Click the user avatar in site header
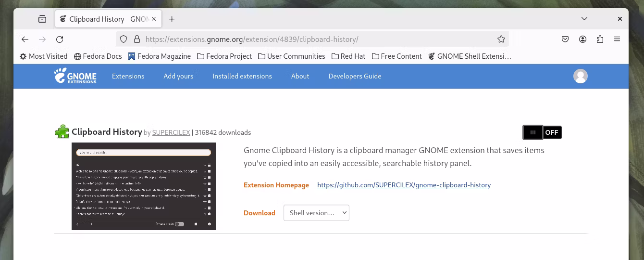The width and height of the screenshot is (644, 260). (x=581, y=76)
